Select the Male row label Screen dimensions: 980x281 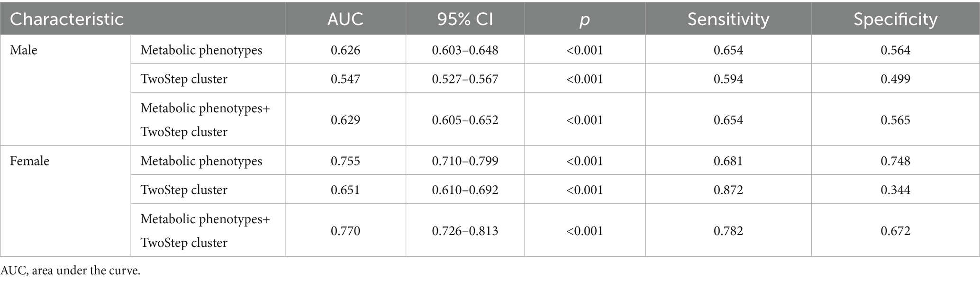click(x=24, y=50)
